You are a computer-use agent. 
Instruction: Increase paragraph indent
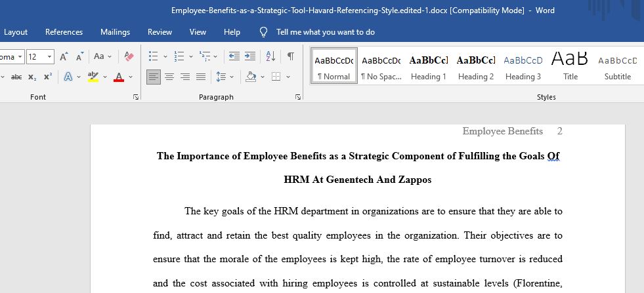[250, 56]
